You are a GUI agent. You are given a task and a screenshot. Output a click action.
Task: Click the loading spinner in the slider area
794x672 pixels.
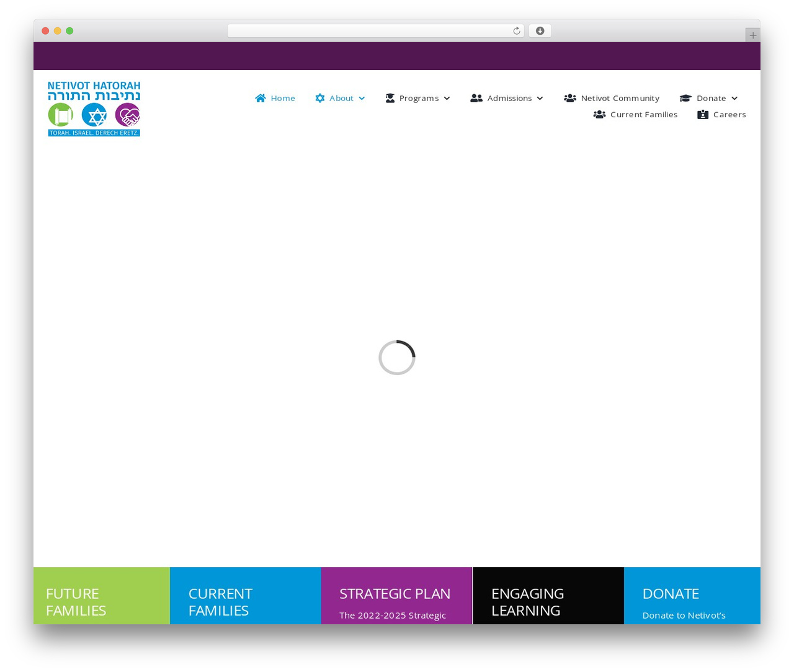pyautogui.click(x=397, y=358)
